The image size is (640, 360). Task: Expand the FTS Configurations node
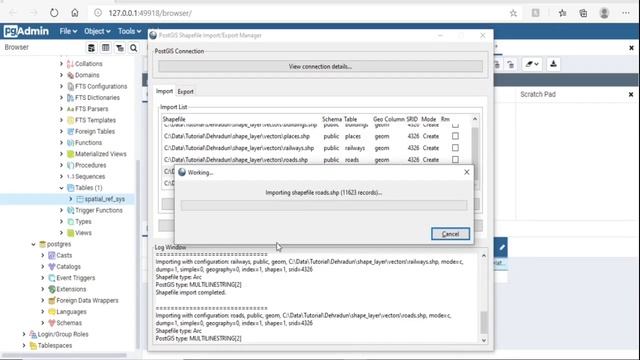(x=62, y=86)
